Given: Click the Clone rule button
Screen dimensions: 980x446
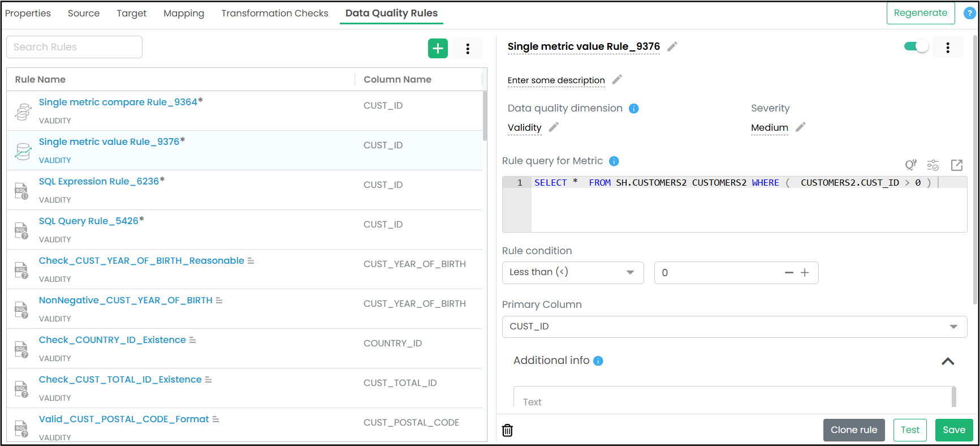Looking at the screenshot, I should tap(854, 430).
